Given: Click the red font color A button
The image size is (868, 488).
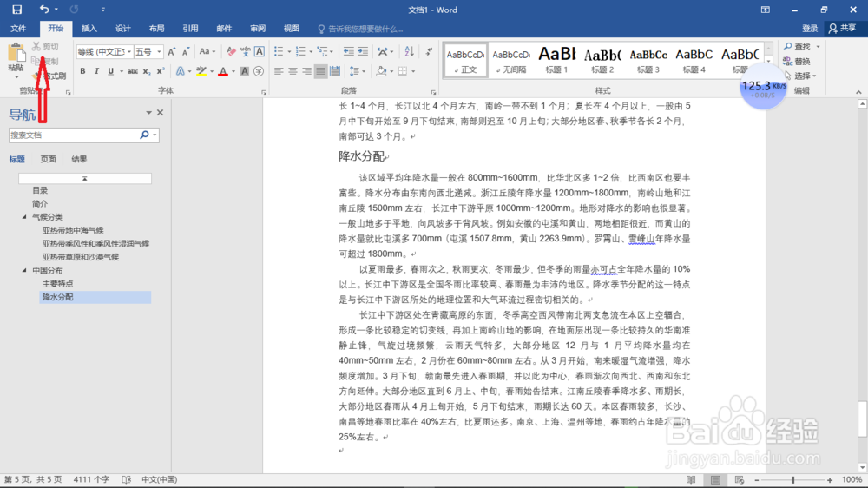Looking at the screenshot, I should [x=223, y=71].
